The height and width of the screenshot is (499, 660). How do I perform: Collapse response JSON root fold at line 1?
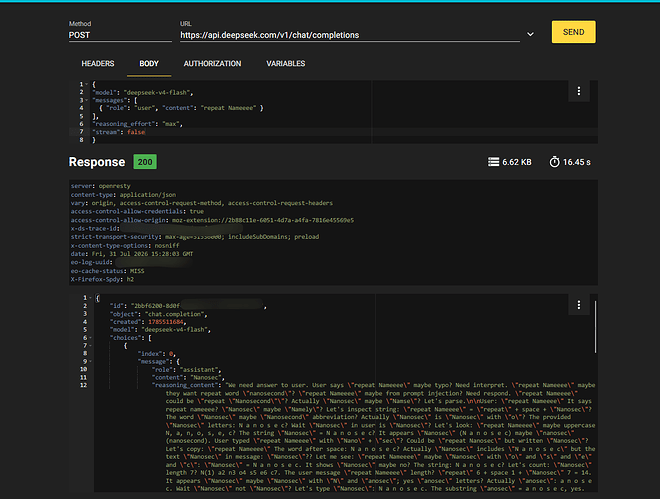[x=90, y=298]
